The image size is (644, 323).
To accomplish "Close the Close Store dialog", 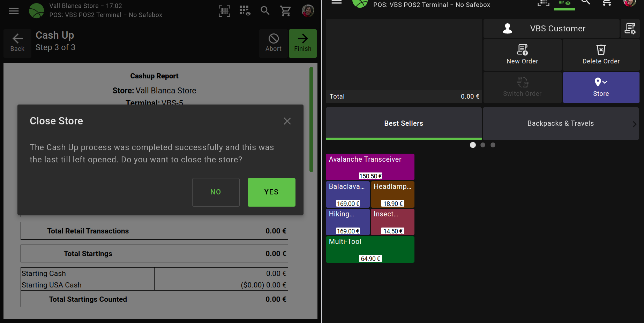I will tap(287, 121).
